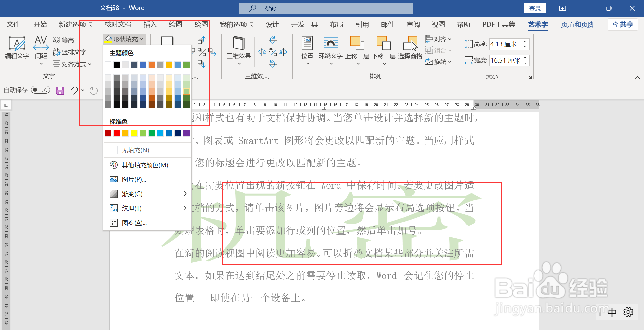Open the ribbon display options icon
This screenshot has height=330, width=644.
(562, 8)
